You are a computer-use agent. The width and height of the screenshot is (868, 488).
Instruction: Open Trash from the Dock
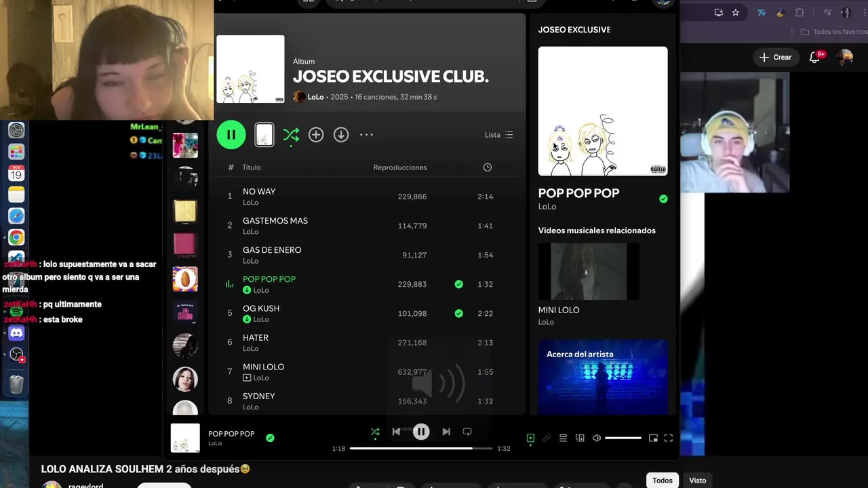pos(16,384)
